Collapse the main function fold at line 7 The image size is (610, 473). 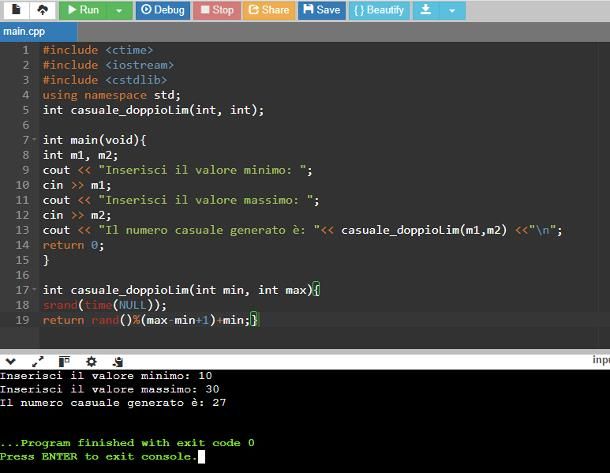(x=34, y=139)
